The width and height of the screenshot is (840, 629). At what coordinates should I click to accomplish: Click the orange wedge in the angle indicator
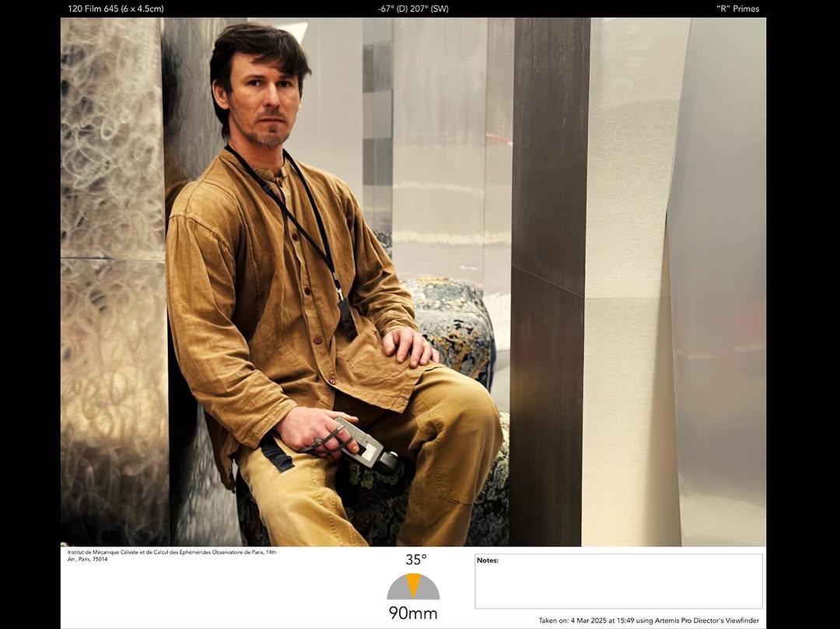413,585
